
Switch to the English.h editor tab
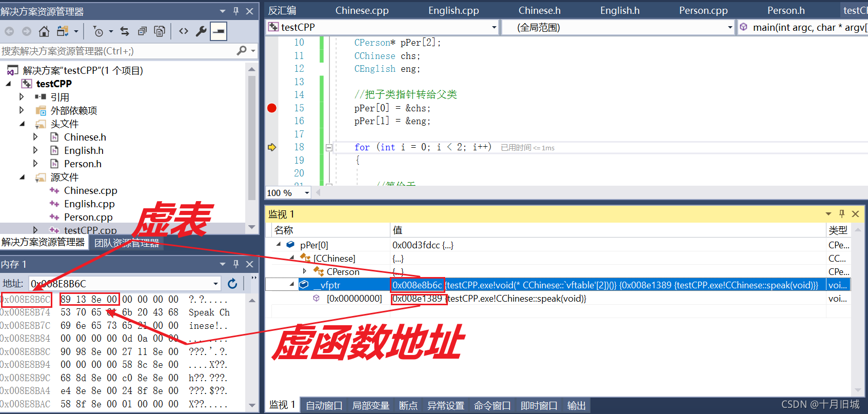(x=620, y=10)
